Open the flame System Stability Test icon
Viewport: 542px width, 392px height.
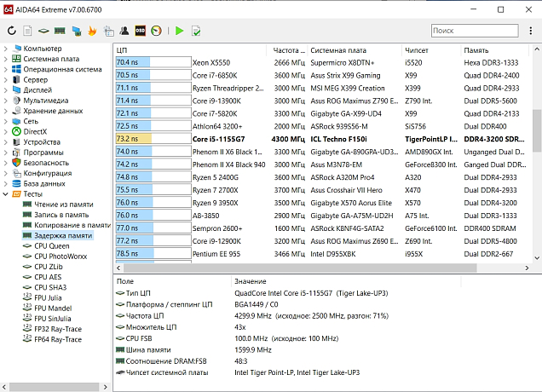pos(92,32)
